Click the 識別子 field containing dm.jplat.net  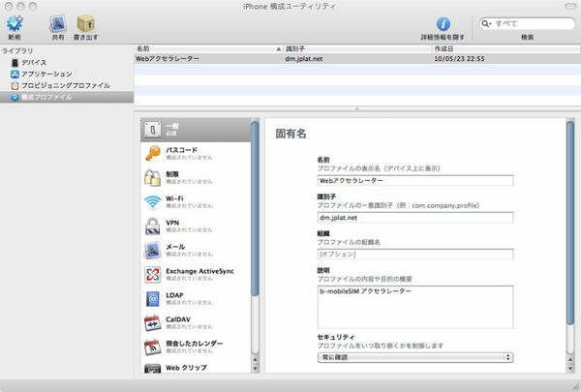(x=415, y=218)
